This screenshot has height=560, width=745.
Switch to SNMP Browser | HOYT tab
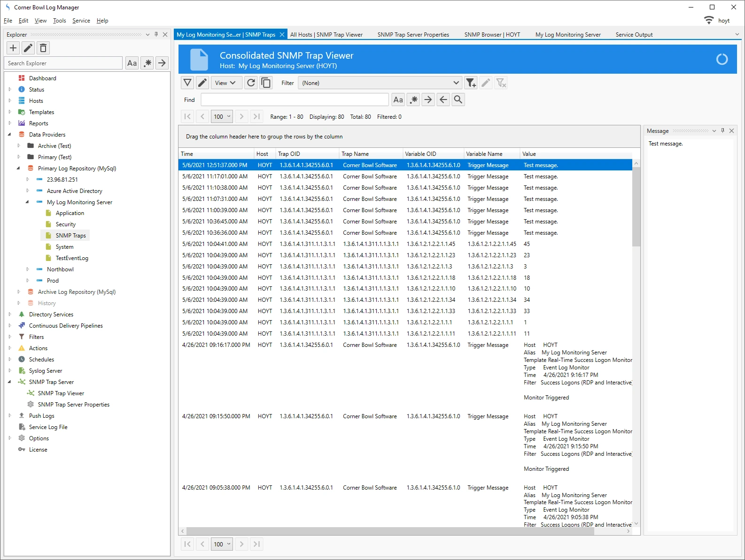(492, 35)
